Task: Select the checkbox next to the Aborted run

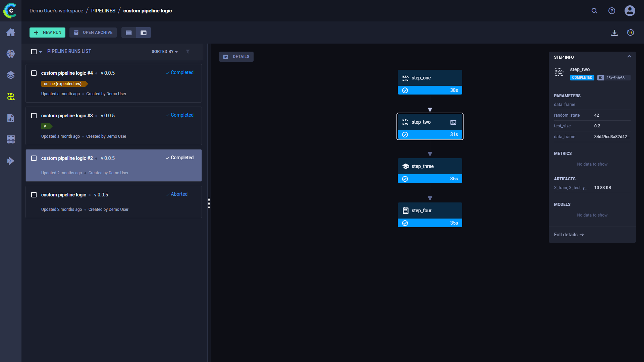Action: pyautogui.click(x=34, y=195)
